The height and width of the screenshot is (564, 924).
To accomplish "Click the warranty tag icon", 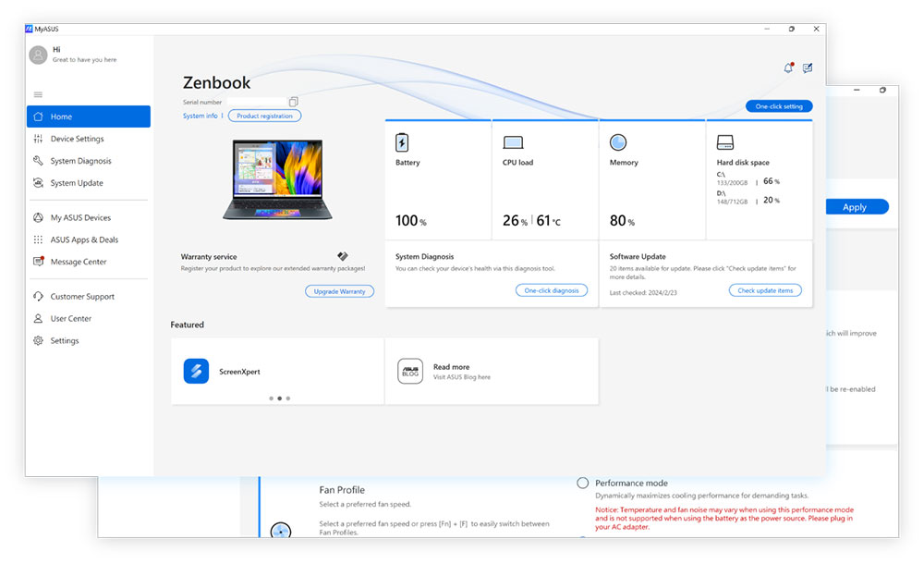I will point(343,256).
